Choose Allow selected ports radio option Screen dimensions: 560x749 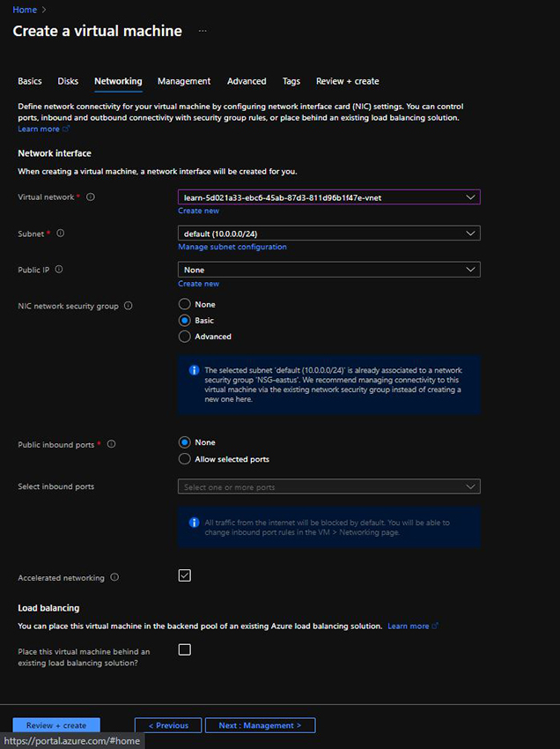tap(185, 459)
